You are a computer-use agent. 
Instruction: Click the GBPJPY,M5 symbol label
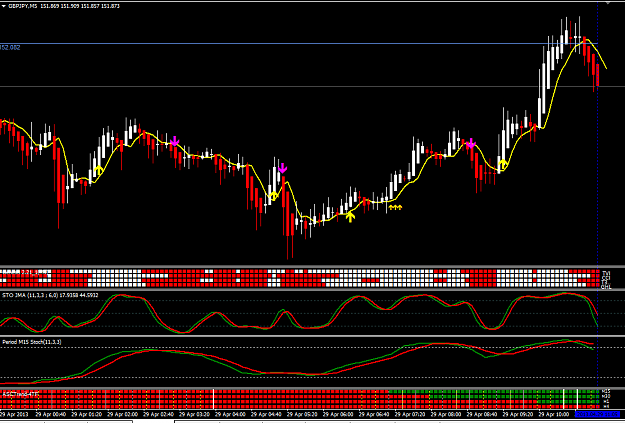23,6
